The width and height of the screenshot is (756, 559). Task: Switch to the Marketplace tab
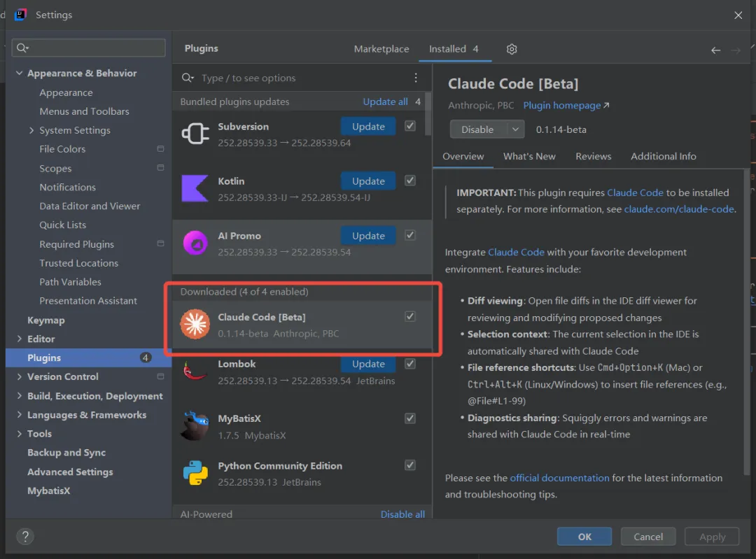pyautogui.click(x=381, y=49)
